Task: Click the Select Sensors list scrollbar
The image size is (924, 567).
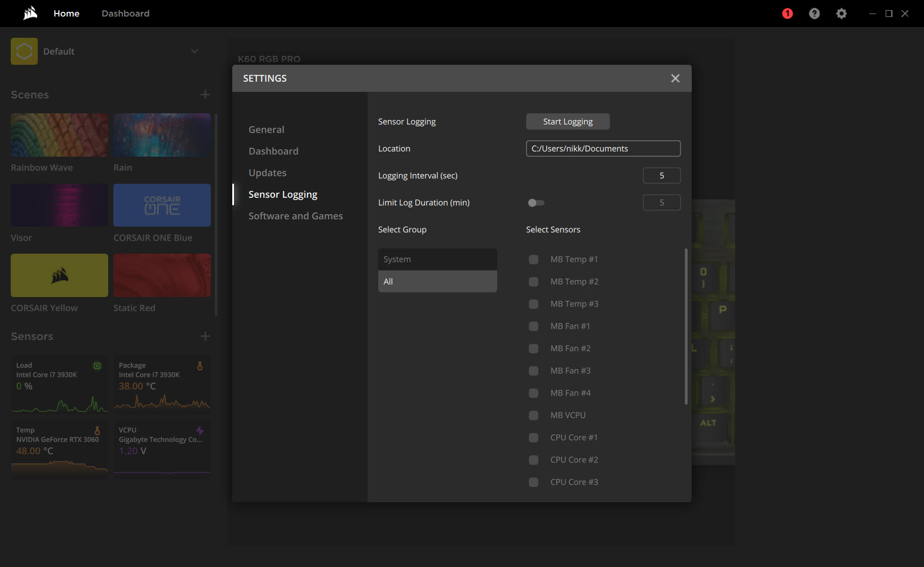Action: tap(686, 326)
